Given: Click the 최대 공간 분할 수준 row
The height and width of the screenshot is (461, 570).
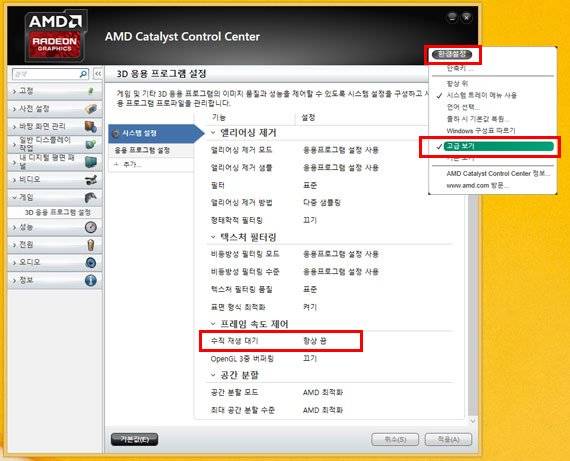Looking at the screenshot, I should (x=329, y=410).
